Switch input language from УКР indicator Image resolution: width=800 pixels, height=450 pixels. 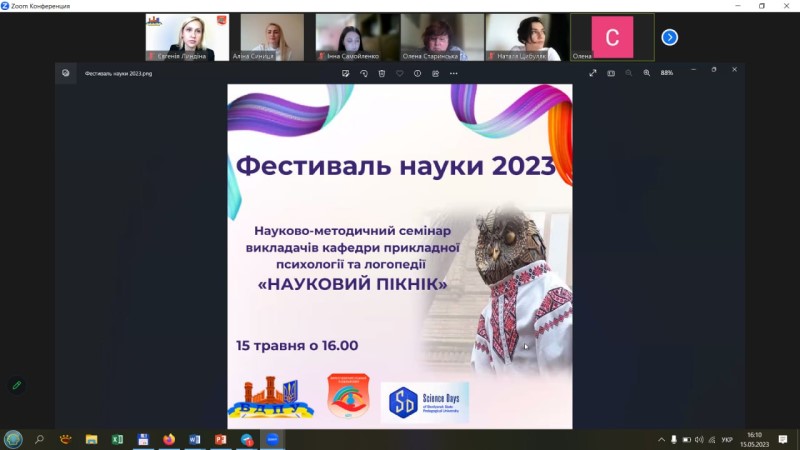(727, 439)
